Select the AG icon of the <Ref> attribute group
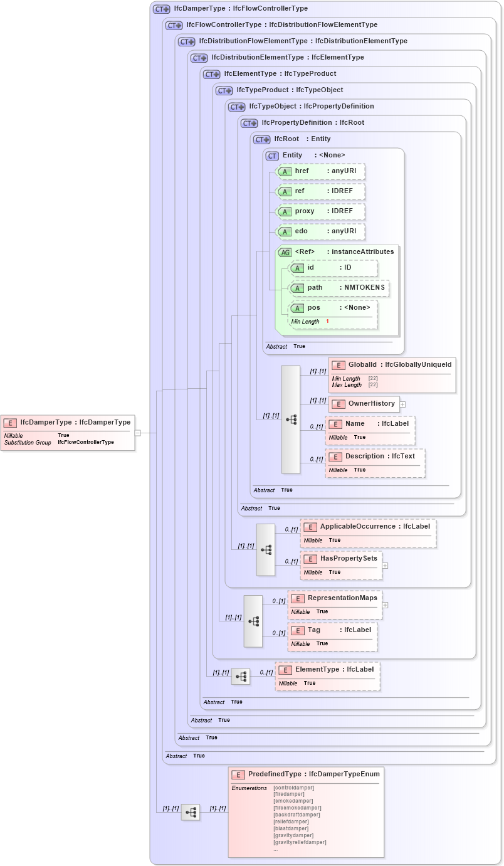 click(x=284, y=251)
